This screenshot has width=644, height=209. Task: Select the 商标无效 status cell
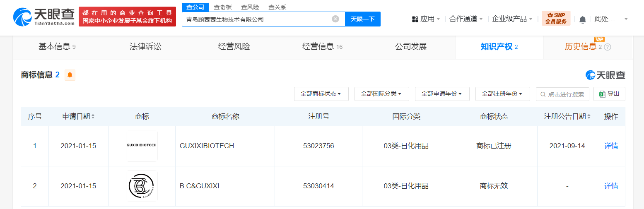click(494, 186)
